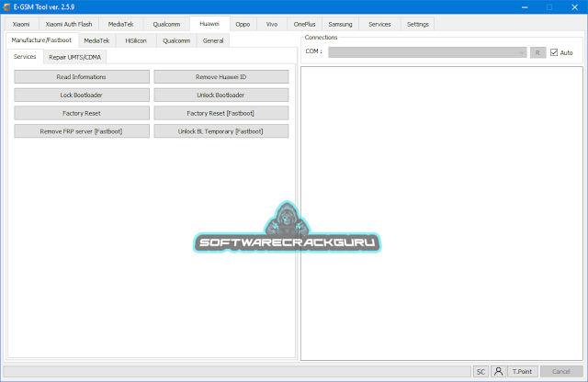Open the Repair UMTS/CDMA tab
Image resolution: width=588 pixels, height=382 pixels.
tap(75, 57)
